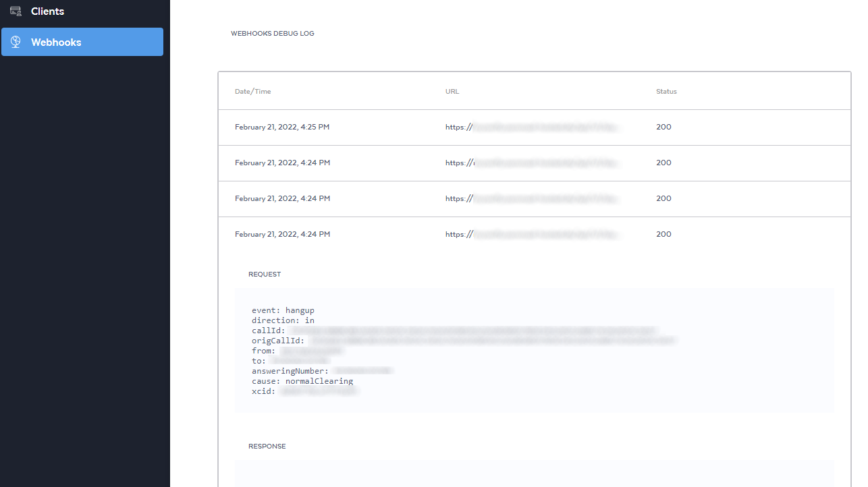Click the xcid field line
This screenshot has width=868, height=487.
304,391
